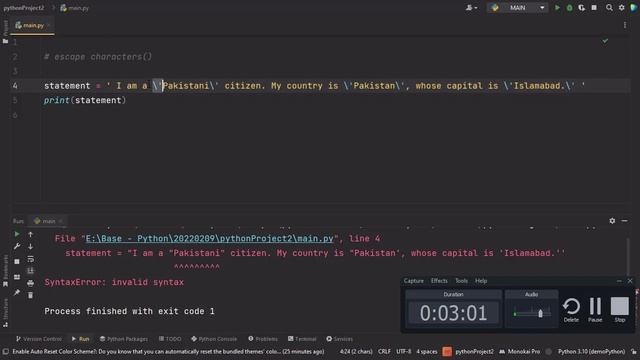Open Search Everywhere magnifier icon

click(609, 8)
